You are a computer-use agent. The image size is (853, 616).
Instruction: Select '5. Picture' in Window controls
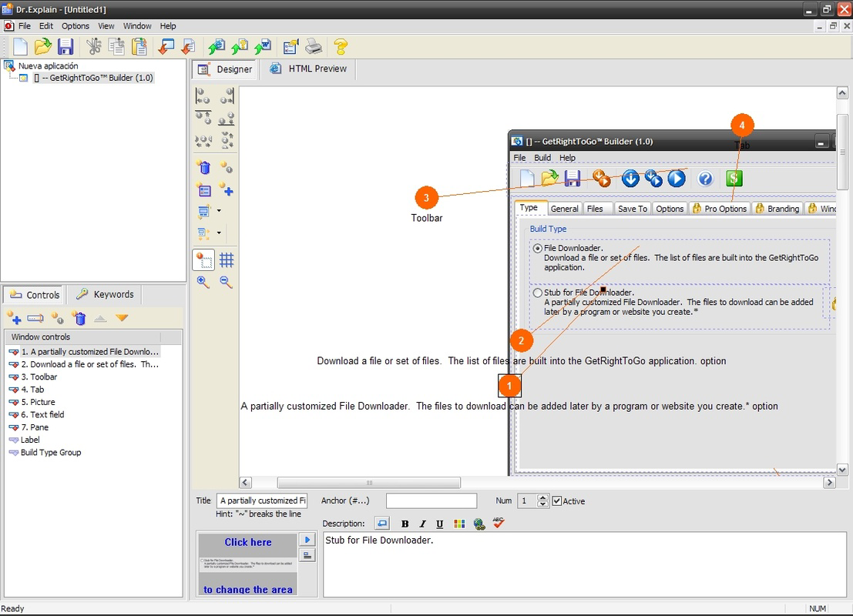[x=38, y=402]
